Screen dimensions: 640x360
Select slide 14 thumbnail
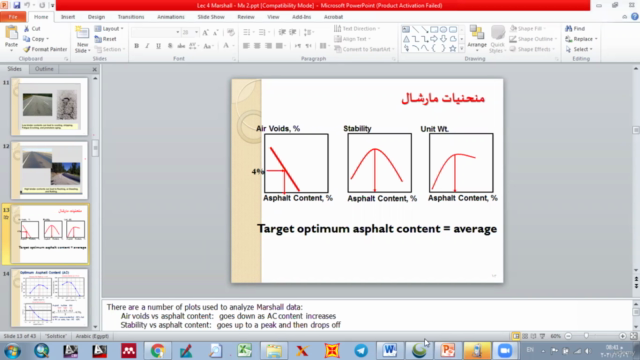49,298
